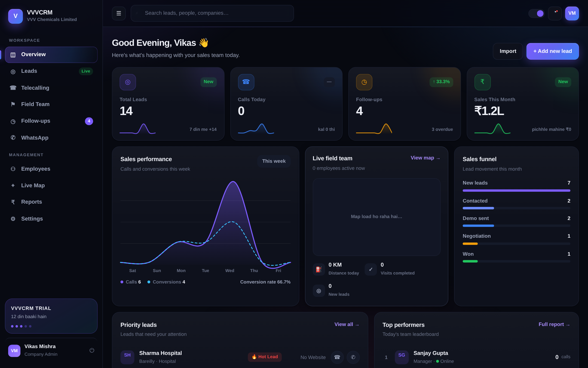Open Full report link
This screenshot has height=368, width=588.
click(554, 324)
